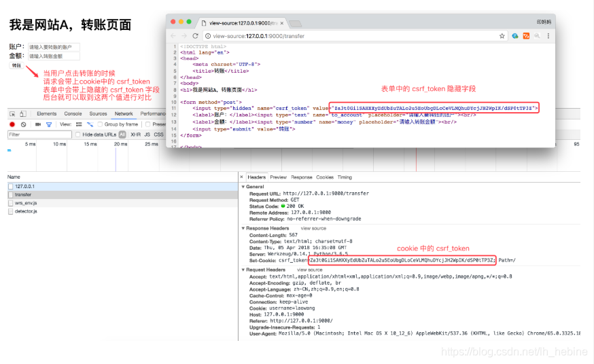Toggle the Preserve log checkbox
Viewport: 594px width, 364px height.
147,124
